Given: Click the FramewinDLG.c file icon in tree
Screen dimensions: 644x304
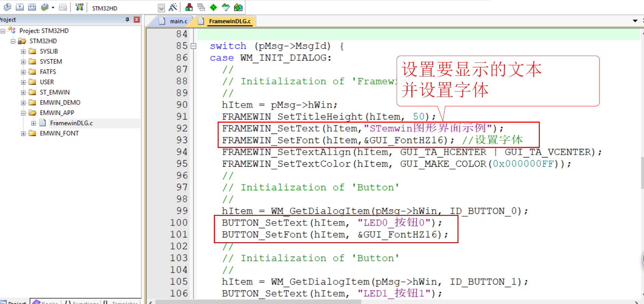Looking at the screenshot, I should click(x=43, y=123).
